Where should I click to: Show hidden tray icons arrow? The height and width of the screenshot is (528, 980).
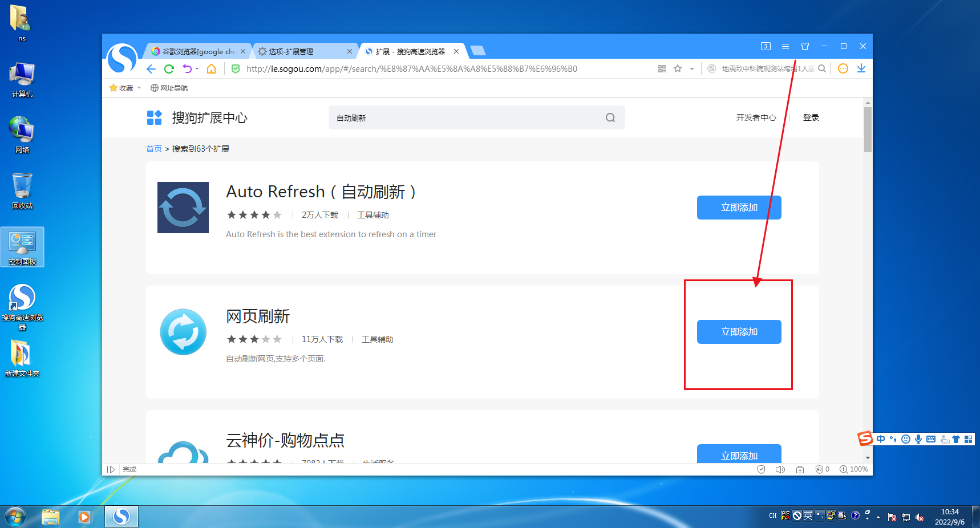click(x=878, y=517)
